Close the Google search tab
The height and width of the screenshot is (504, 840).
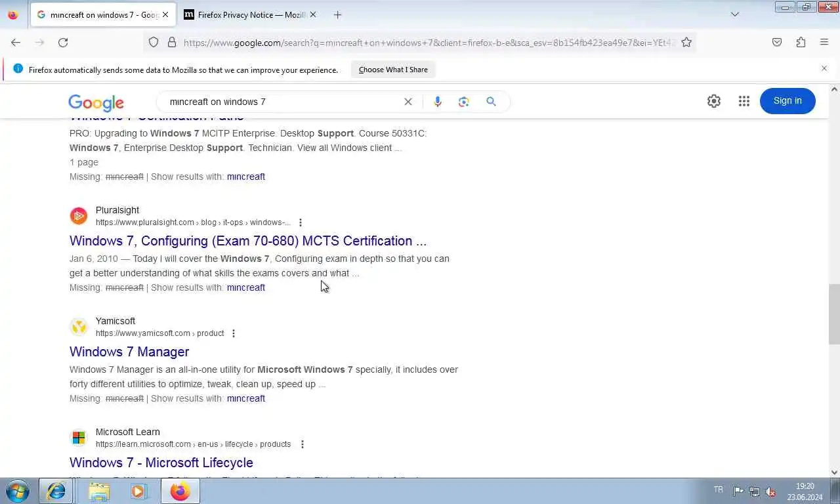pos(165,14)
